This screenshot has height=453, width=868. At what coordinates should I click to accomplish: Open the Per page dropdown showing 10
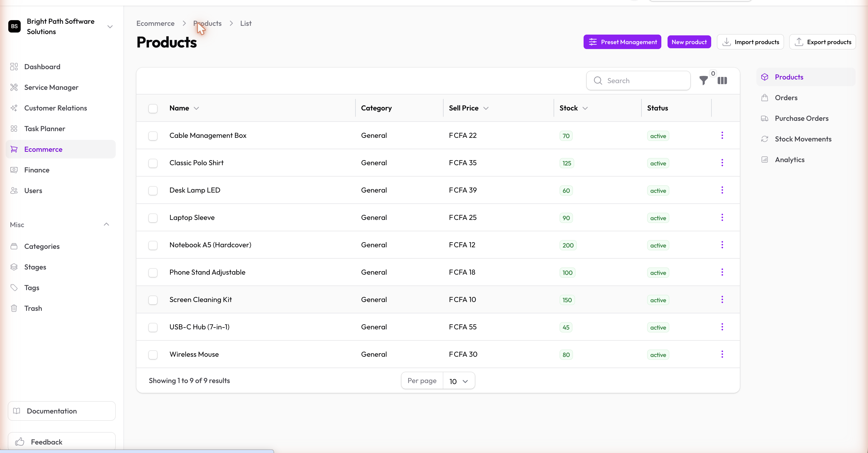pos(459,381)
